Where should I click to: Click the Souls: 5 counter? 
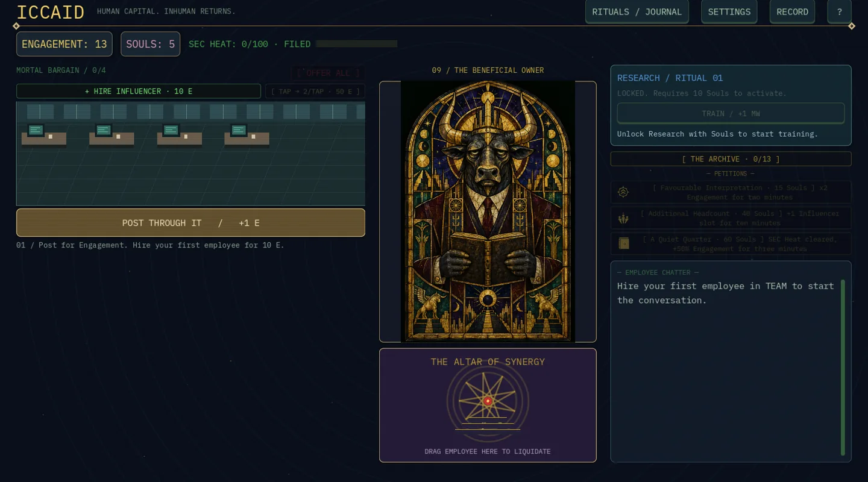[150, 44]
